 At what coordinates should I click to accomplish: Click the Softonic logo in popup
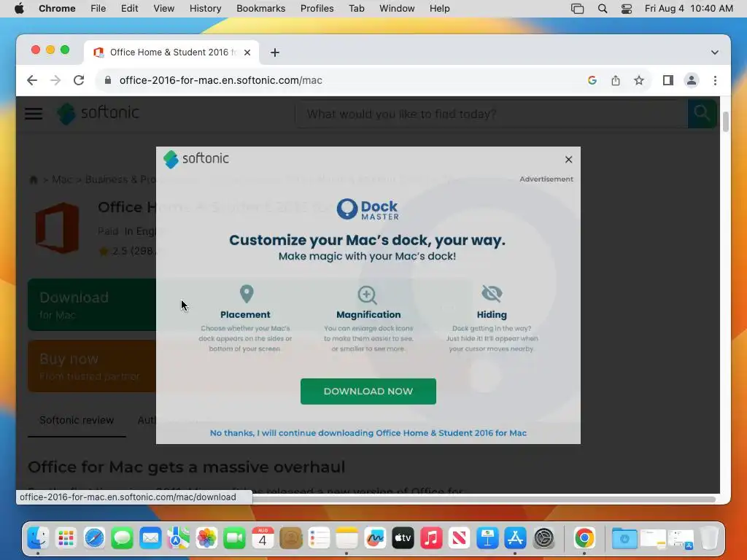click(x=196, y=158)
